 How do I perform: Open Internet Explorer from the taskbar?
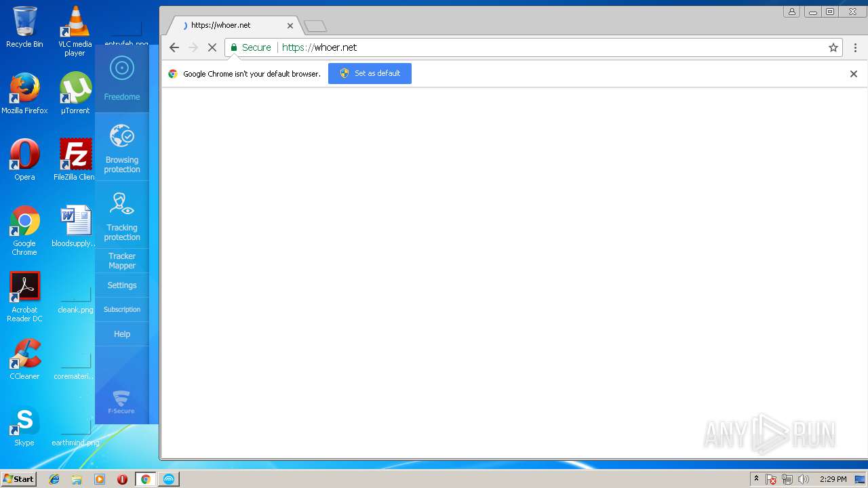click(54, 479)
